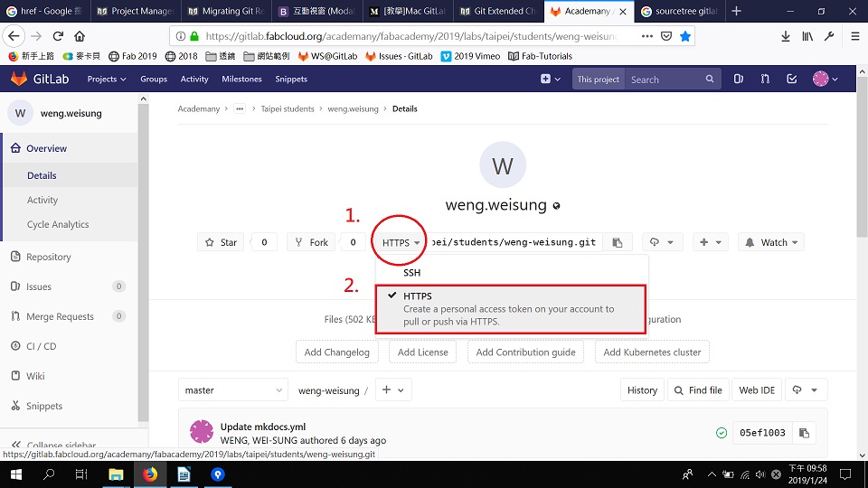Viewport: 868px width, 488px height.
Task: Open the Web IDE
Action: tap(757, 390)
